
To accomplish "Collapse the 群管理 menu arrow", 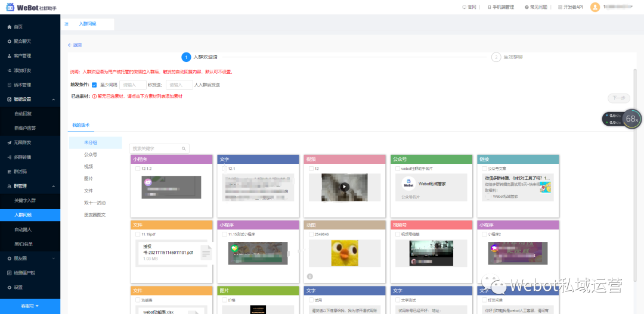I will point(54,186).
